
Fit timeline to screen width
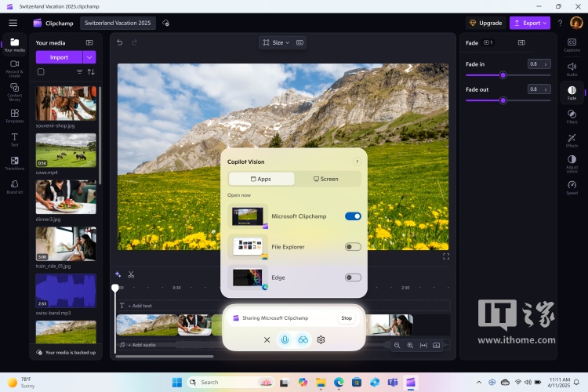(x=423, y=345)
